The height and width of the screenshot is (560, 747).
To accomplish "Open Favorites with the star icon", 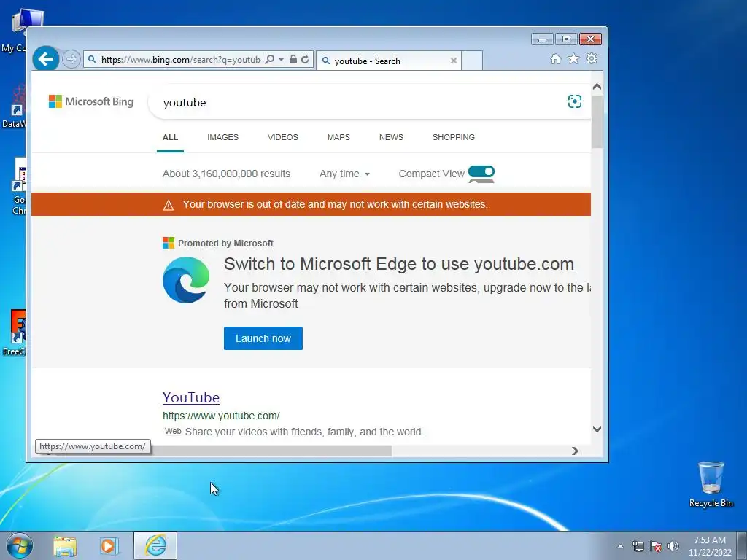I will coord(573,58).
